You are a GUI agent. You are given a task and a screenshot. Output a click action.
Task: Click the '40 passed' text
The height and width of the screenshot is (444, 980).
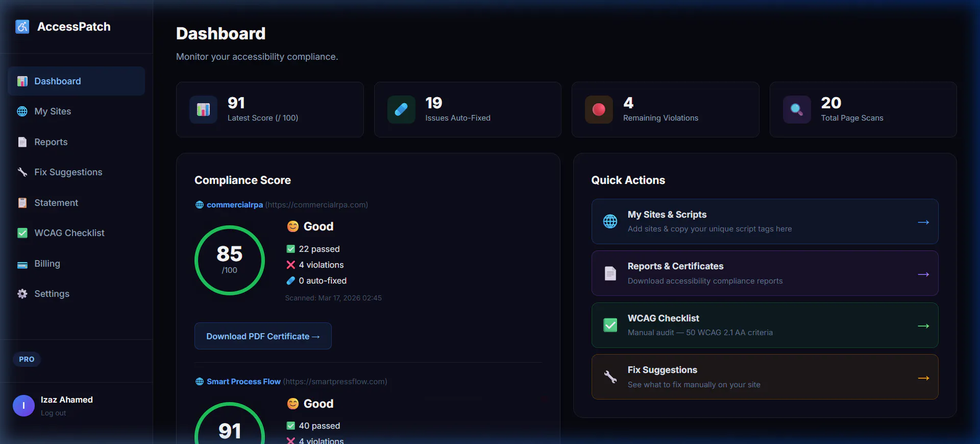(x=320, y=426)
